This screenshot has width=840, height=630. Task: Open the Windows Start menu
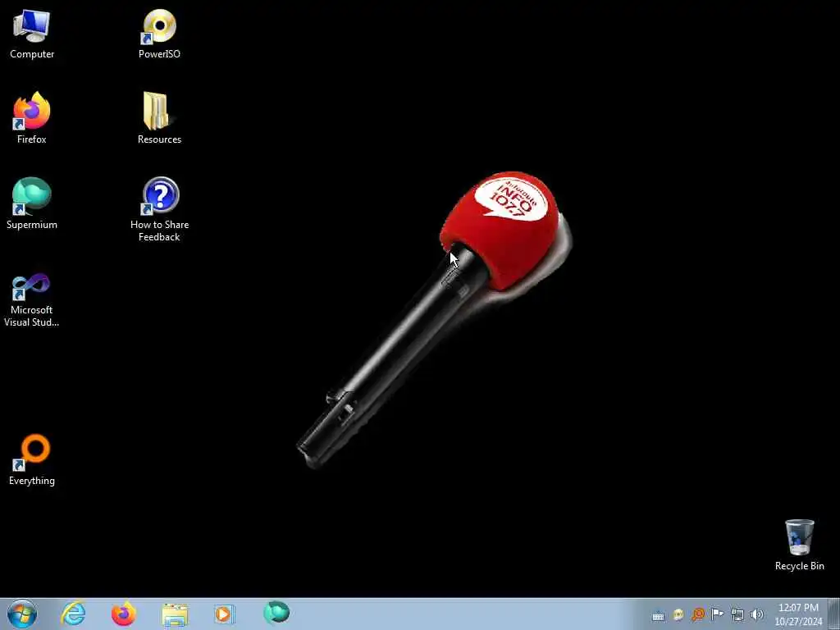coord(22,614)
